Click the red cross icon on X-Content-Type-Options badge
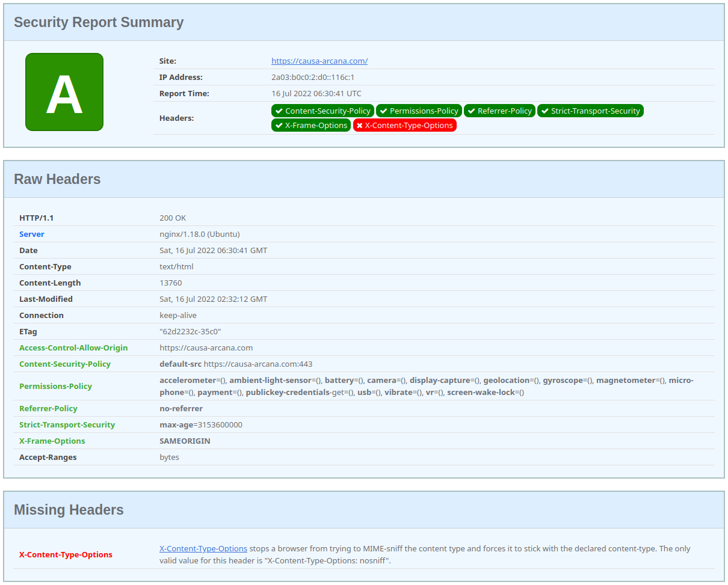The height and width of the screenshot is (585, 728). pos(360,126)
